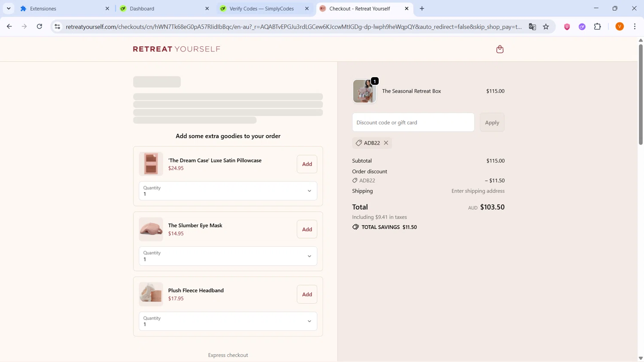Open the shopping bag cart icon

click(500, 49)
